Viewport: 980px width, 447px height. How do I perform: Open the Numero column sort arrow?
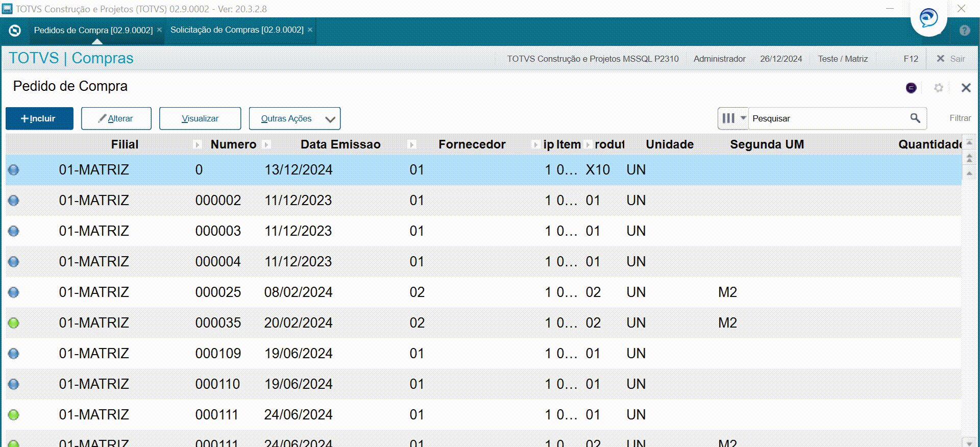(x=266, y=145)
